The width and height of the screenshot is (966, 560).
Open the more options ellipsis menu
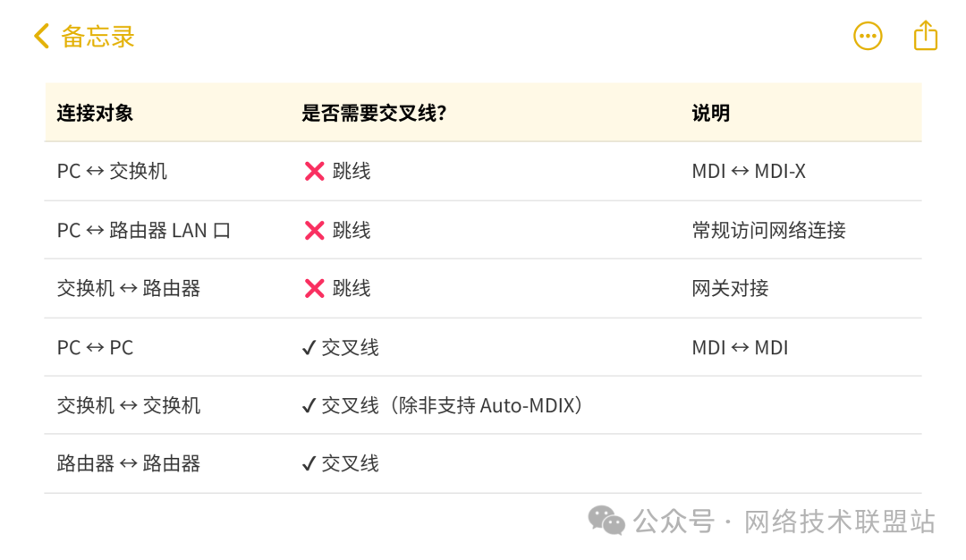[868, 37]
